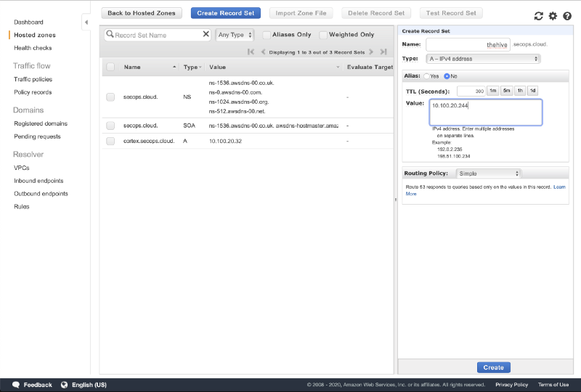
Task: Click the refresh icon in top right
Action: [x=538, y=16]
